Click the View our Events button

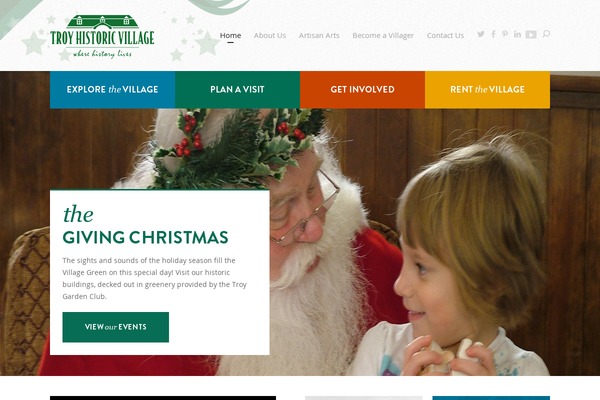point(116,327)
